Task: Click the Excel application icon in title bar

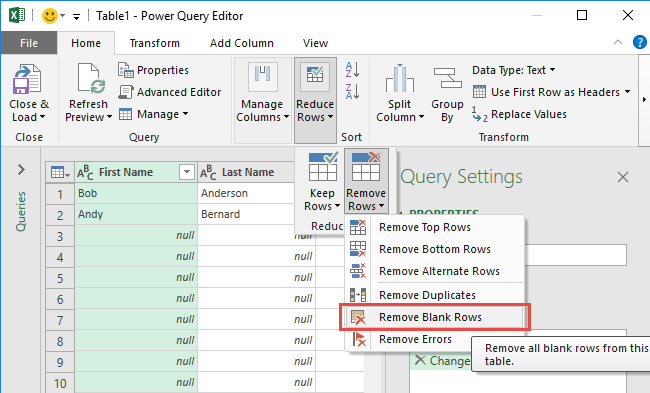Action: click(x=17, y=16)
